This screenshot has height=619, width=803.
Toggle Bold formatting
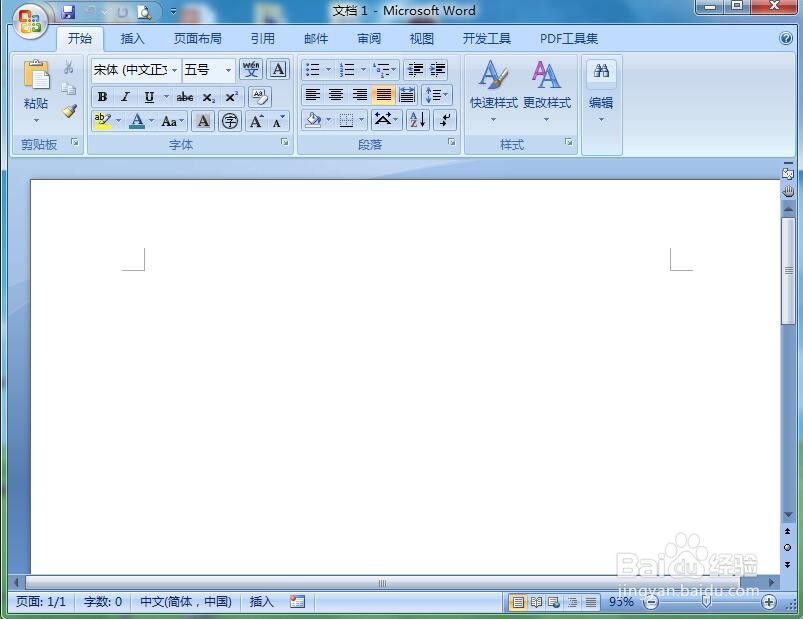pyautogui.click(x=102, y=96)
